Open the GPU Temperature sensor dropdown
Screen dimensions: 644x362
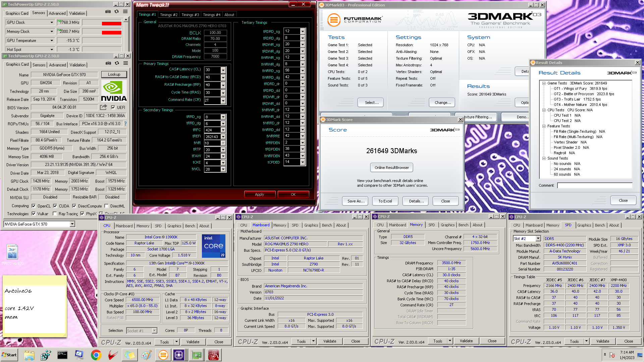(x=52, y=41)
